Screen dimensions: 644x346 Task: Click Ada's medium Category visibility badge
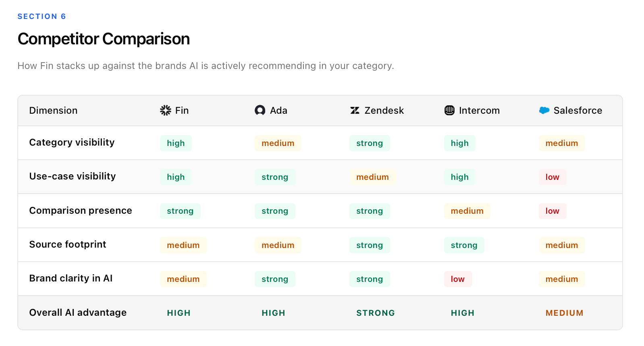[278, 143]
